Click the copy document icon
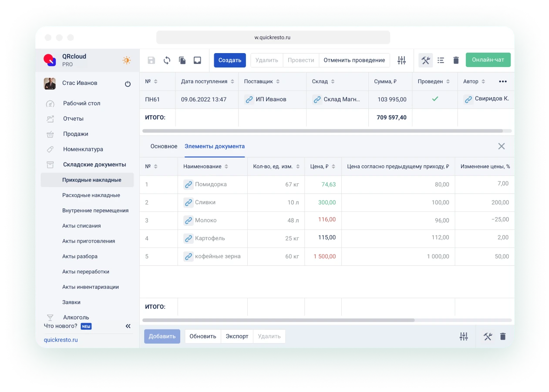This screenshot has height=392, width=549. tap(182, 60)
